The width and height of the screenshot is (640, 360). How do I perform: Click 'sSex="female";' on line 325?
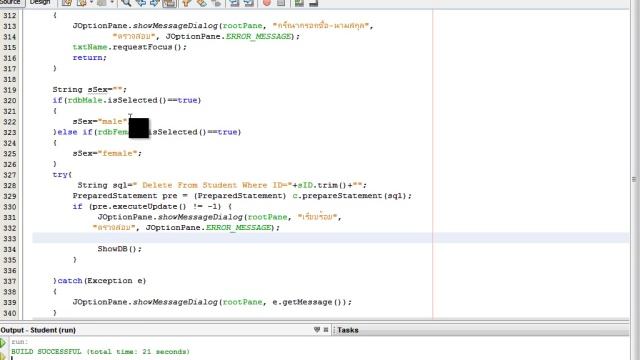(107, 153)
